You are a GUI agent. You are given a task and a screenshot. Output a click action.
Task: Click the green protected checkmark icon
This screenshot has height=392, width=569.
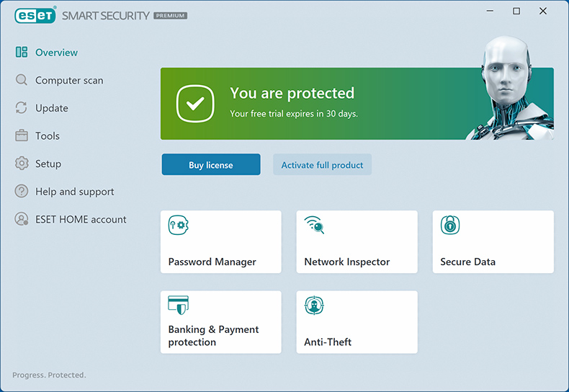[195, 104]
